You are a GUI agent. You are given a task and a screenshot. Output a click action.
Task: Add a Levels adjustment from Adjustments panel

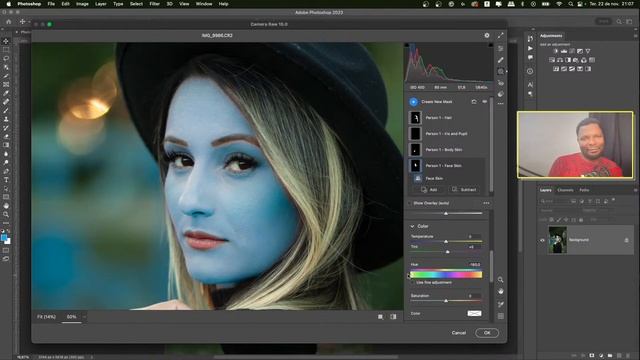tap(564, 51)
